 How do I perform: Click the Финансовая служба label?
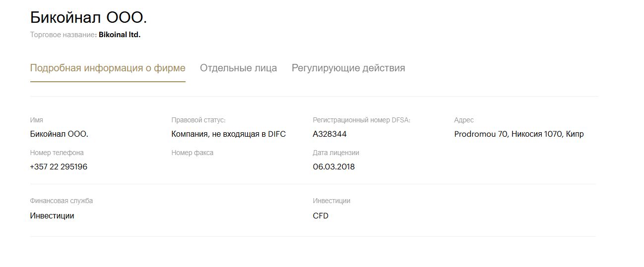(62, 201)
